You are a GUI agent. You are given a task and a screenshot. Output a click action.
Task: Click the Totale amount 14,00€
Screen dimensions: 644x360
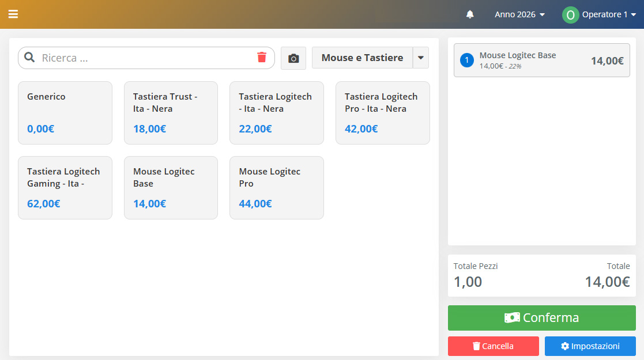[x=607, y=282]
